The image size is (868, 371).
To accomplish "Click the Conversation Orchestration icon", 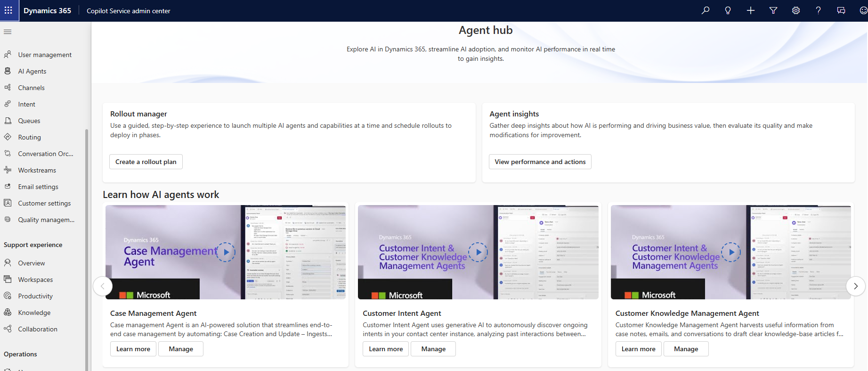I will tap(8, 154).
